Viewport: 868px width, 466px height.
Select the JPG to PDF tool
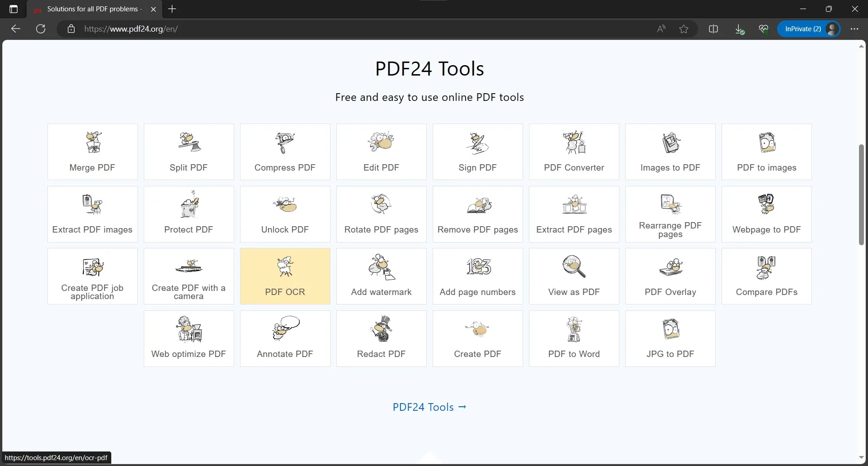[670, 338]
